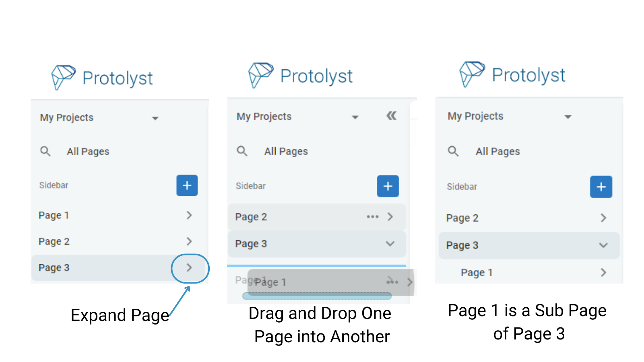Screen dimensions: 644x362
Task: Collapse the sidebar using the double-chevron icon
Action: click(391, 116)
